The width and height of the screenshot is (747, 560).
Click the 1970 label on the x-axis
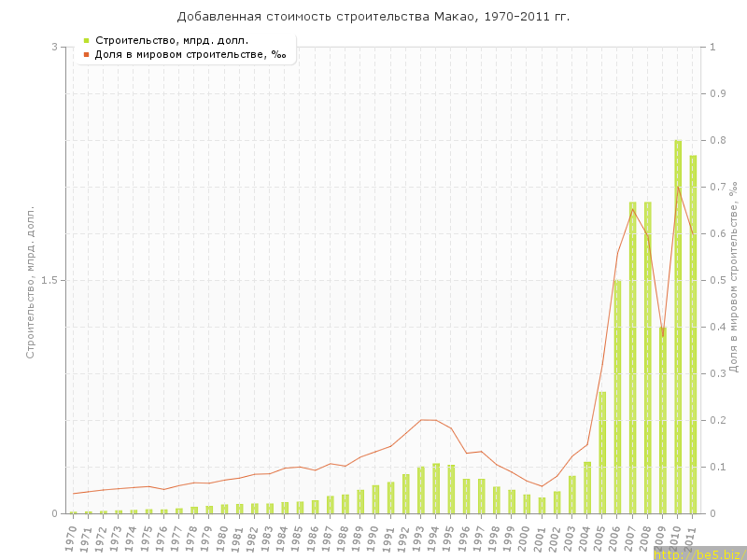72,537
